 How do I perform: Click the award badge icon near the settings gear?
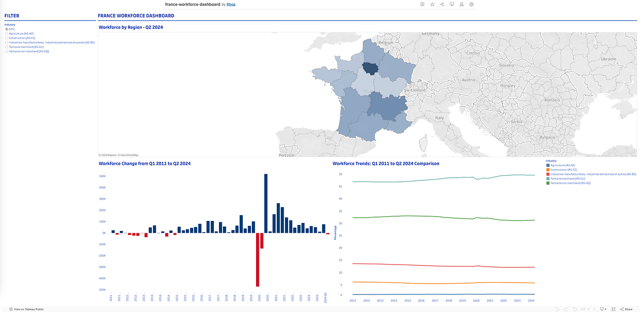pos(461,4)
